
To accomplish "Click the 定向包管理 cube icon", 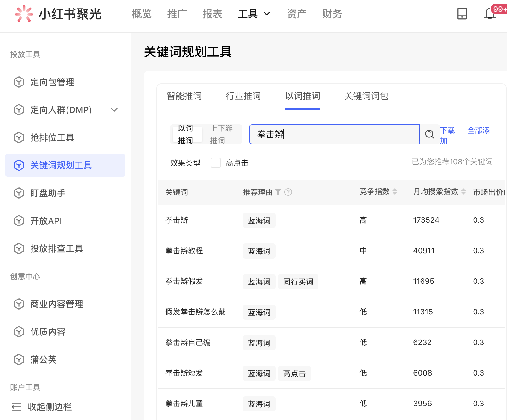I will 19,82.
